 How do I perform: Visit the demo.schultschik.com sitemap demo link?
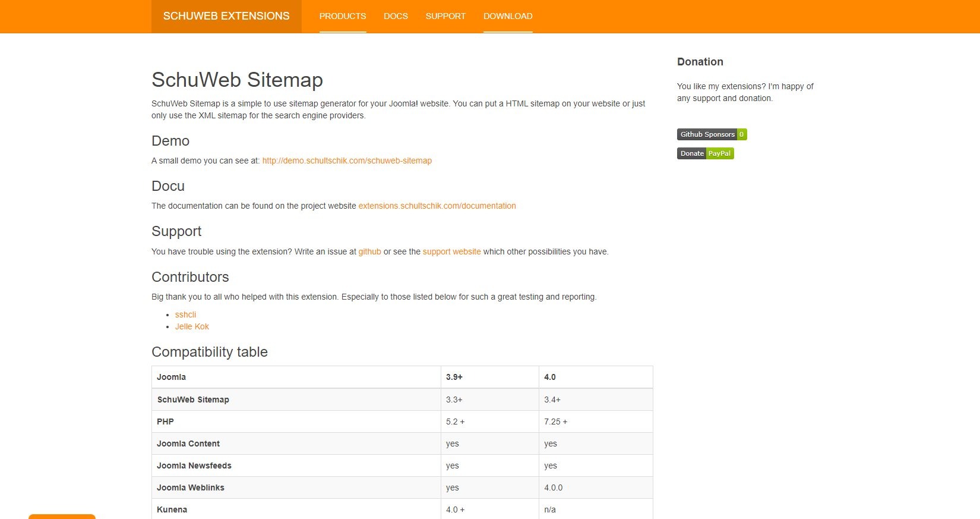(x=347, y=161)
